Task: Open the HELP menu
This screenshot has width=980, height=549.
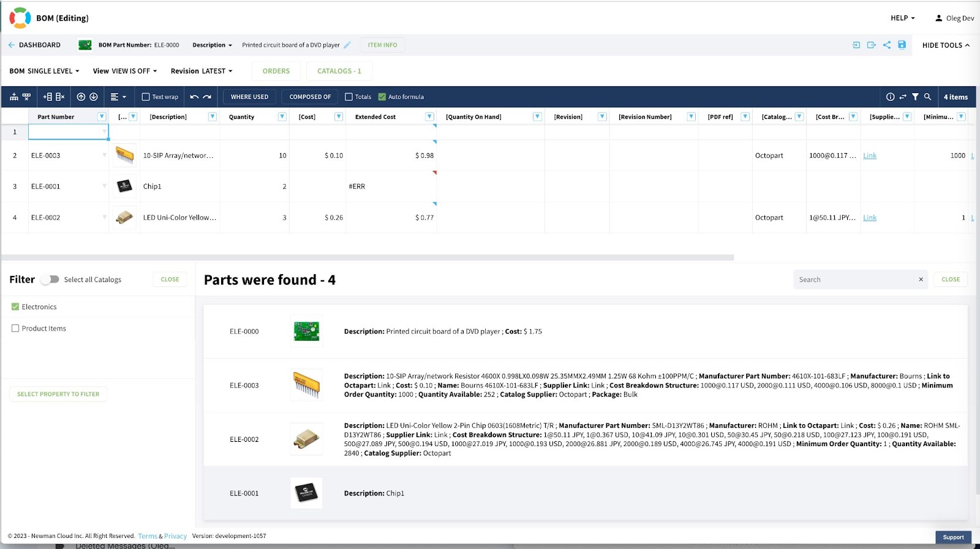Action: tap(903, 18)
